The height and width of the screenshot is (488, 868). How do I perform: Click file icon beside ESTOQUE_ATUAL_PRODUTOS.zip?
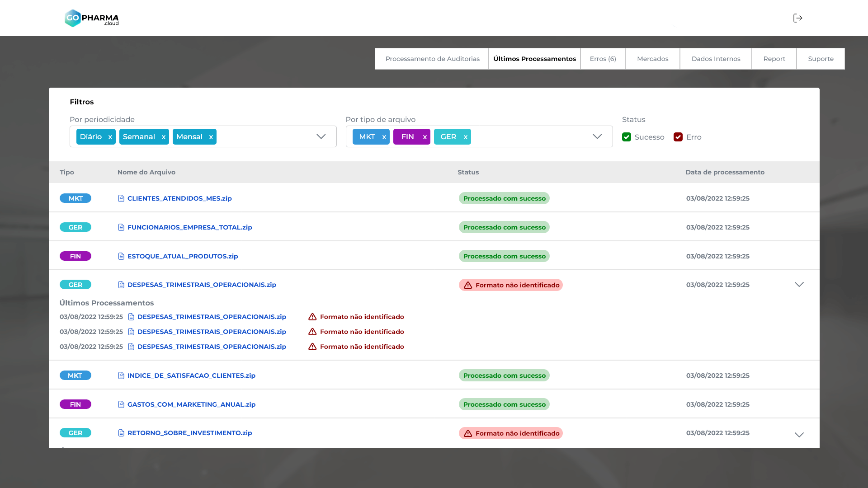pyautogui.click(x=121, y=256)
